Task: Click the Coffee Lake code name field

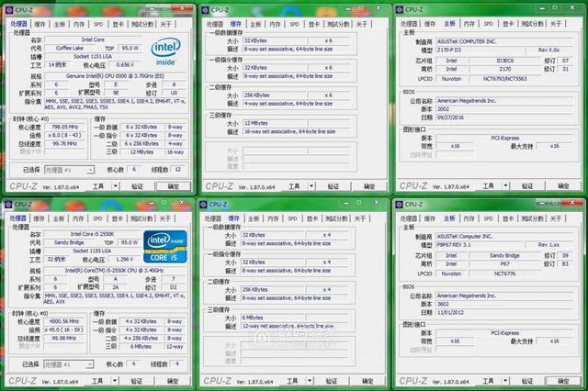Action: 70,49
